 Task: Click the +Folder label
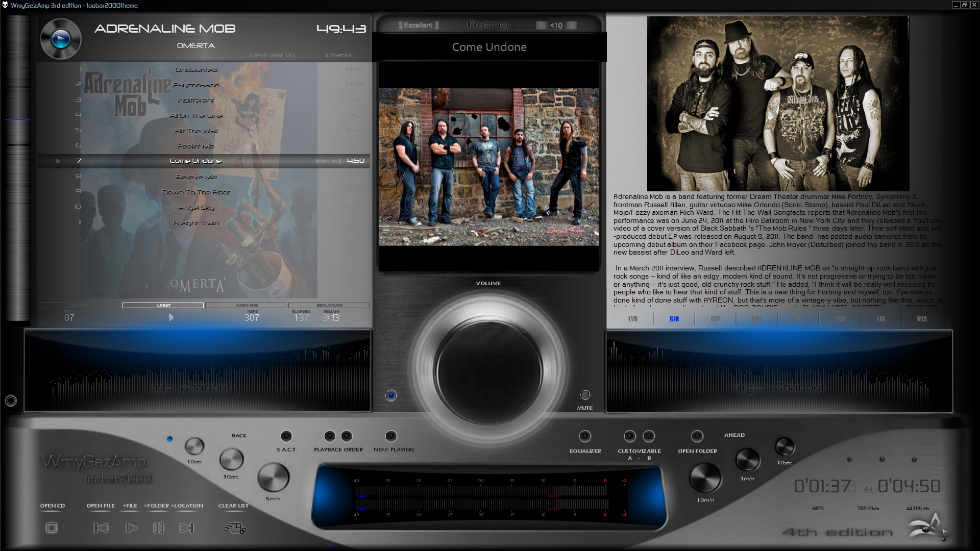point(156,506)
